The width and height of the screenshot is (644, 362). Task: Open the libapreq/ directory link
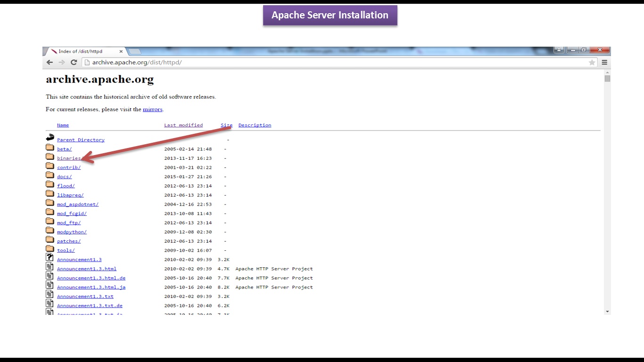pos(70,195)
